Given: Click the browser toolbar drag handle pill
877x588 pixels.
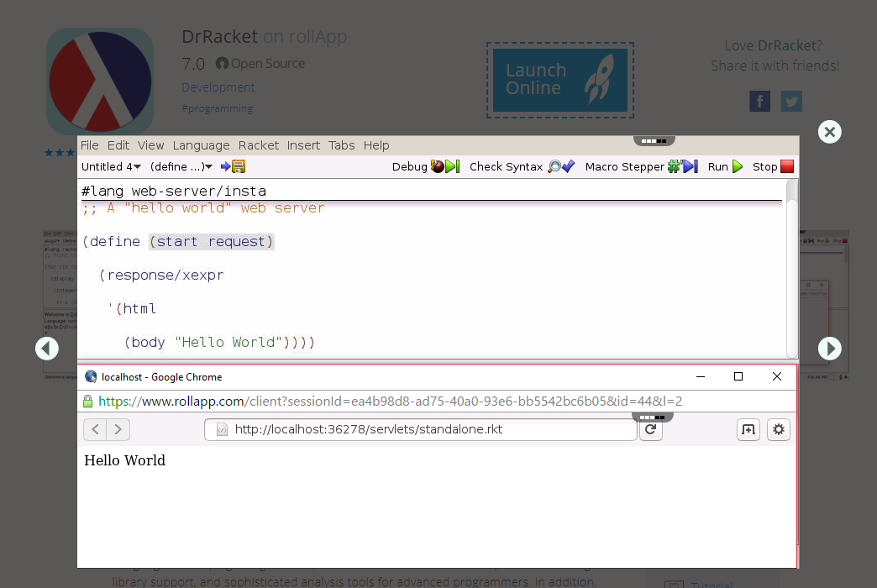Looking at the screenshot, I should coord(652,417).
